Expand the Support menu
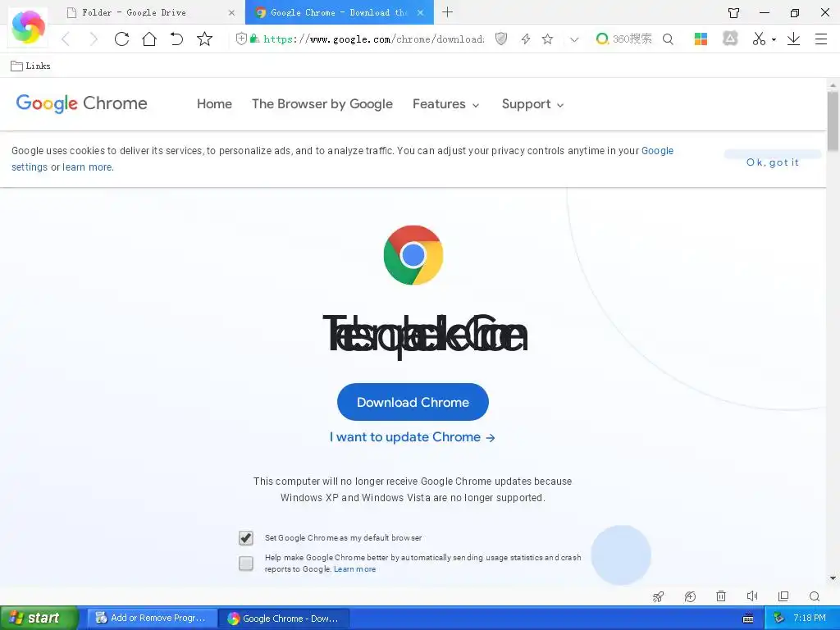The image size is (840, 630). tap(532, 104)
